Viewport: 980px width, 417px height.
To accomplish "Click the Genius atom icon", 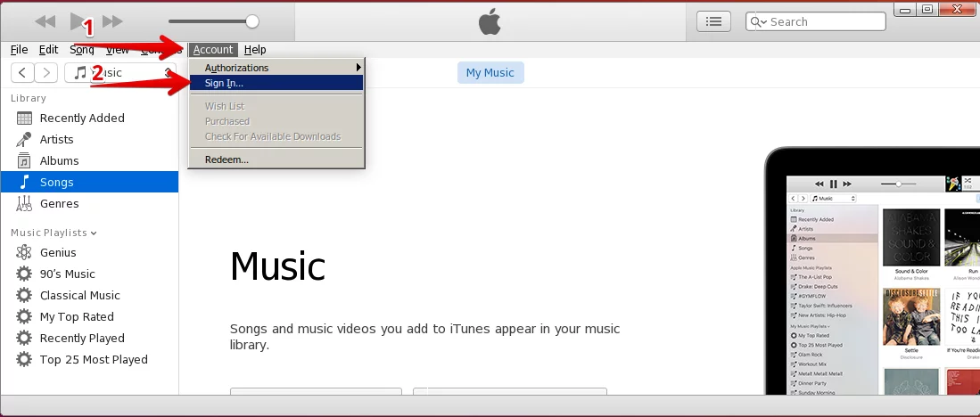I will [24, 252].
